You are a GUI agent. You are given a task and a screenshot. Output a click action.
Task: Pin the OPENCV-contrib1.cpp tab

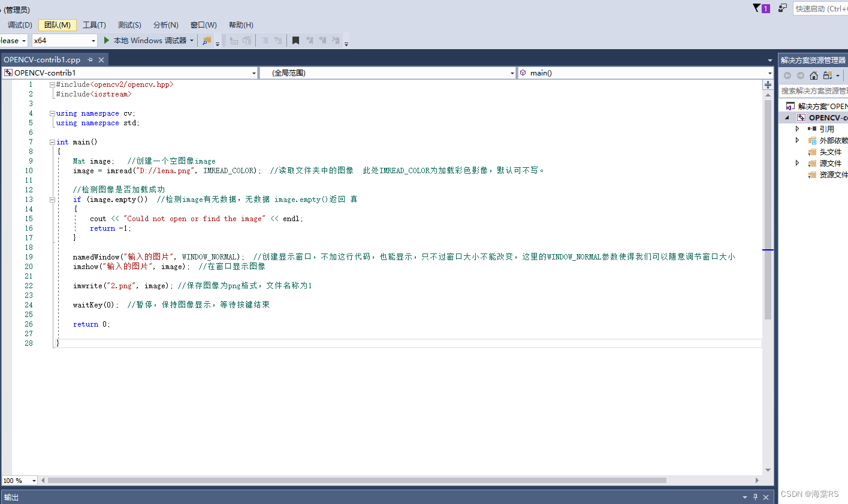click(x=90, y=60)
